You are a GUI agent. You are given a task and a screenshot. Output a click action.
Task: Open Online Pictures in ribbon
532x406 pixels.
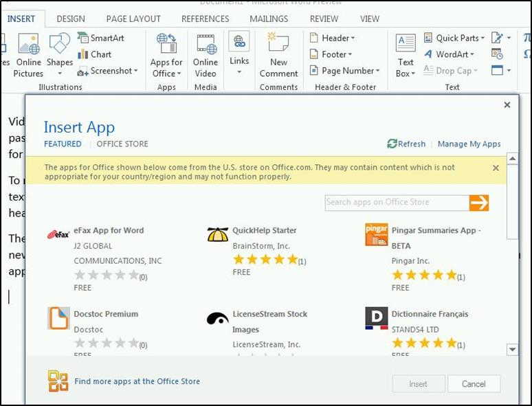tap(28, 55)
